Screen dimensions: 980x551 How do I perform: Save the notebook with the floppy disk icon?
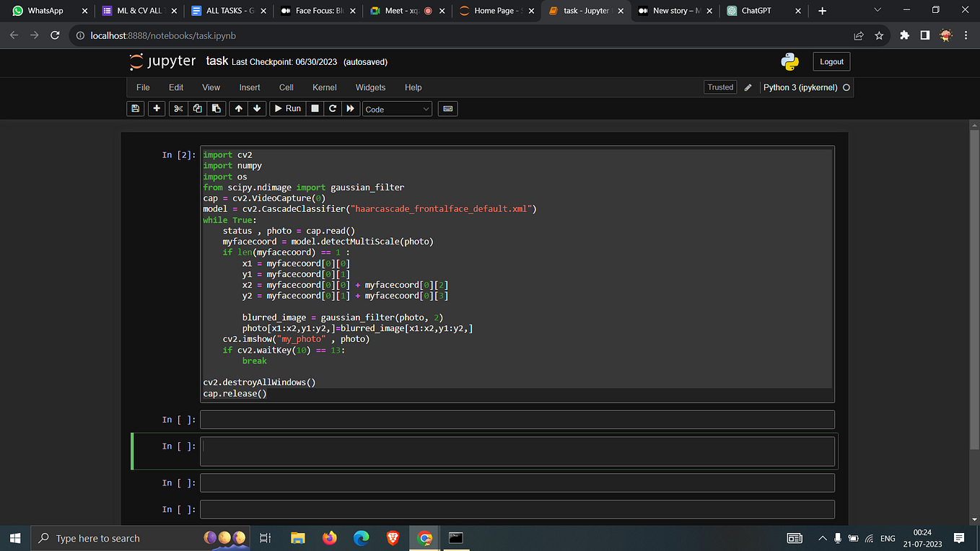click(135, 108)
